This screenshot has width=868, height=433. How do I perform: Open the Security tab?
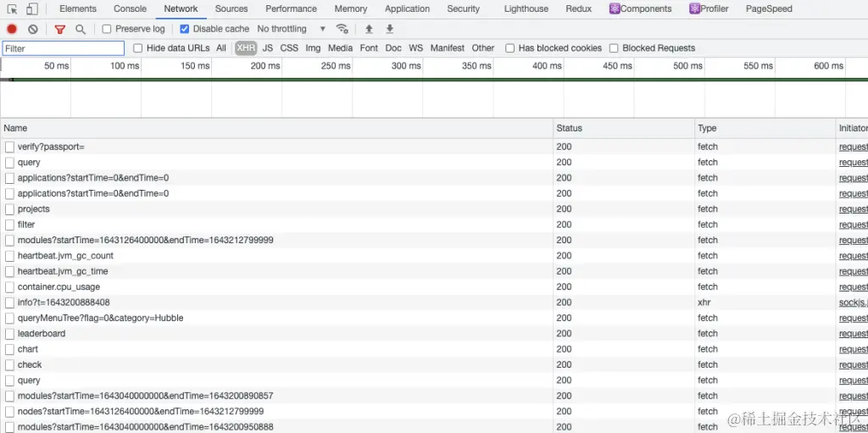464,8
